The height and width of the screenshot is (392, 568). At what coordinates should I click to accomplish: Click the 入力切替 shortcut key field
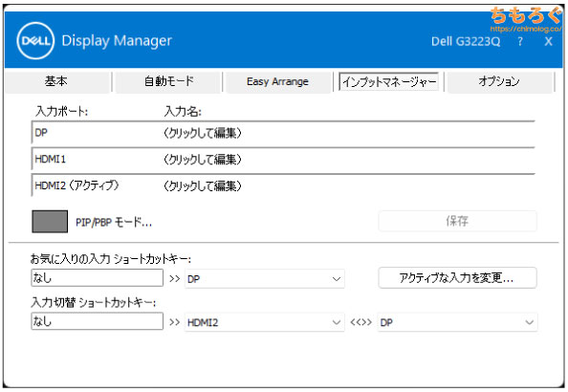(x=98, y=321)
